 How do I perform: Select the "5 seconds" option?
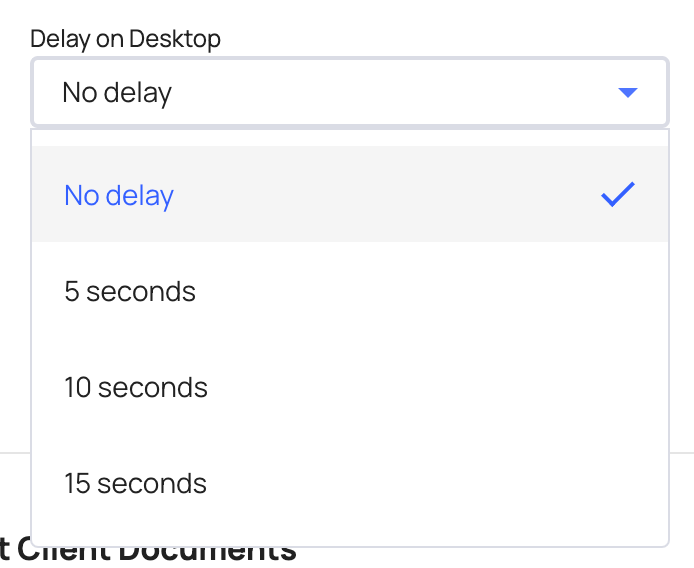point(130,291)
